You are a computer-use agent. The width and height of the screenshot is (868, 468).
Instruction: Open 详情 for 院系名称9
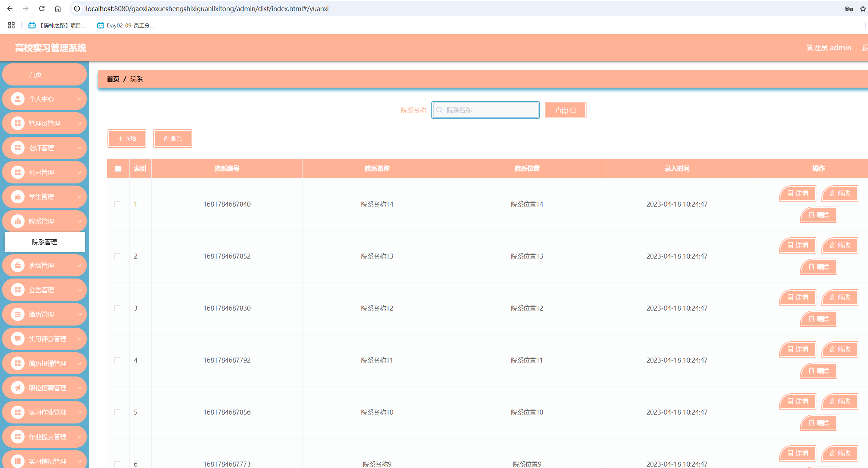pyautogui.click(x=798, y=453)
